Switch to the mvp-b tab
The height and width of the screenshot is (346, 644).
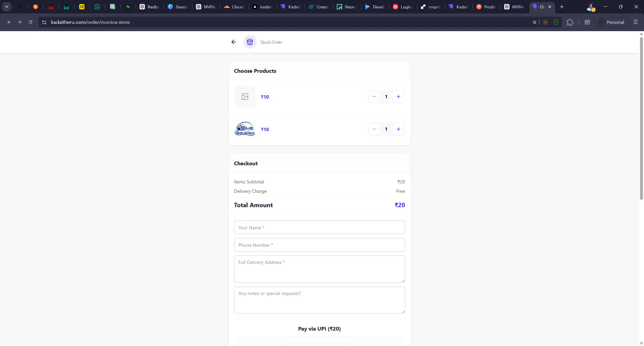coord(431,7)
